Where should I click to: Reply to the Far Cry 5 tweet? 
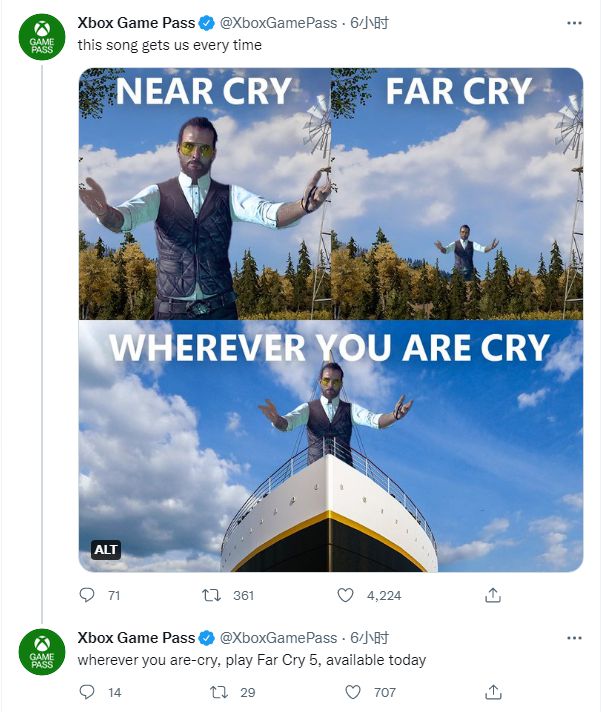pyautogui.click(x=87, y=691)
